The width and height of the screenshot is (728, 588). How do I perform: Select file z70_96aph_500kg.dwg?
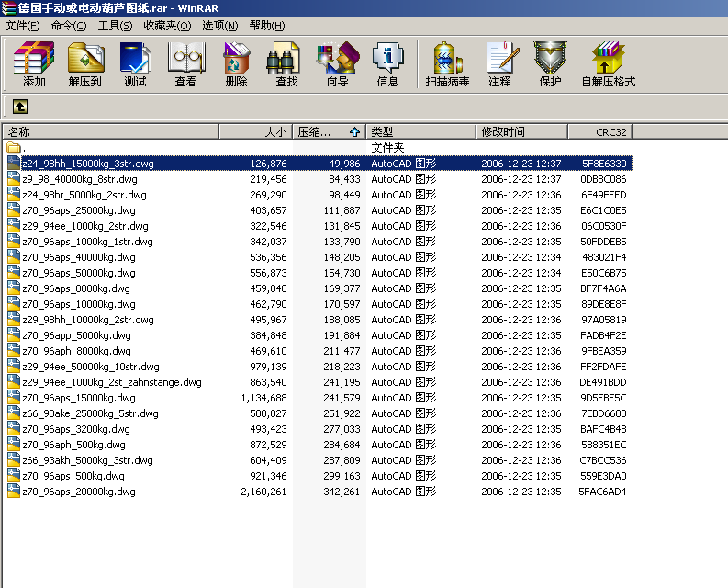[319, 445]
